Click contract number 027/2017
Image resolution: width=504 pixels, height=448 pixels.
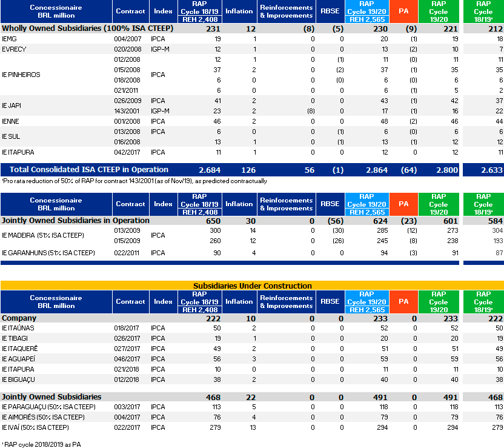(127, 349)
